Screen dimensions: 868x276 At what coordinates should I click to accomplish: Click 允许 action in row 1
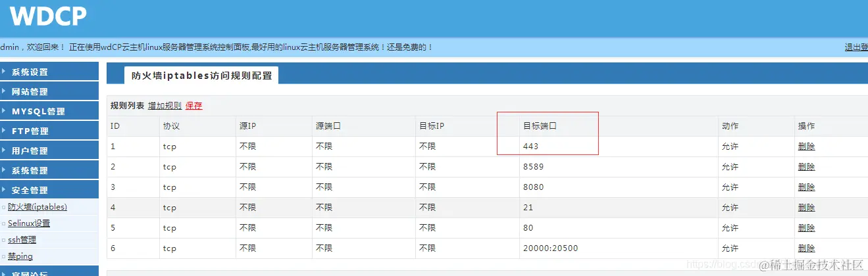pyautogui.click(x=730, y=147)
